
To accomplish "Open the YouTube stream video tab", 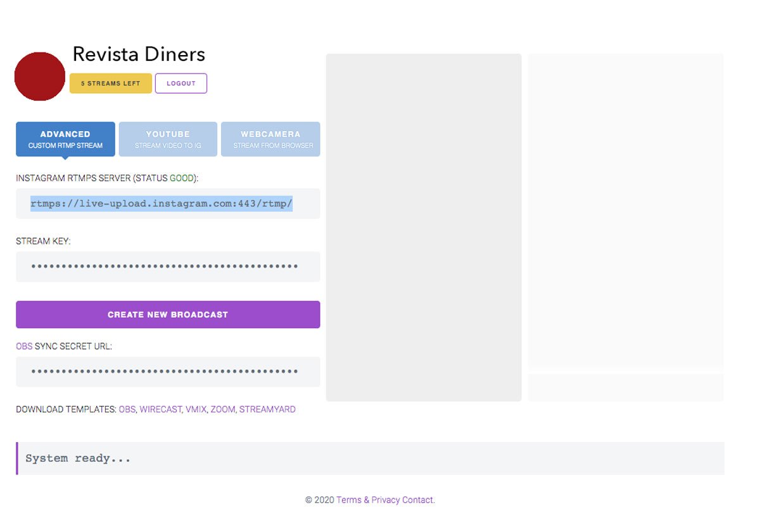I will (x=168, y=139).
